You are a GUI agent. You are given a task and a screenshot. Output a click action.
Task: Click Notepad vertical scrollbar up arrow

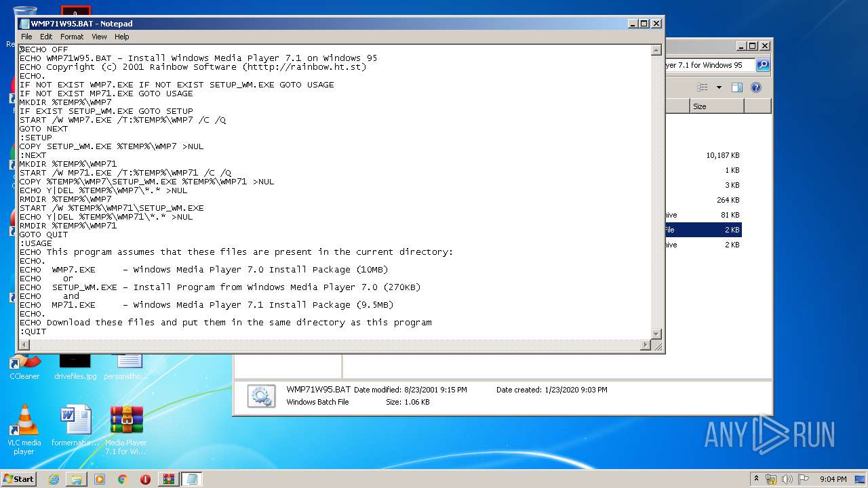point(656,50)
